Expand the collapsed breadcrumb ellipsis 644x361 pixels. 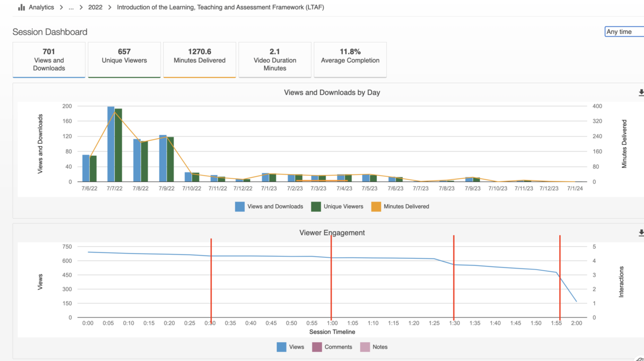tap(71, 8)
